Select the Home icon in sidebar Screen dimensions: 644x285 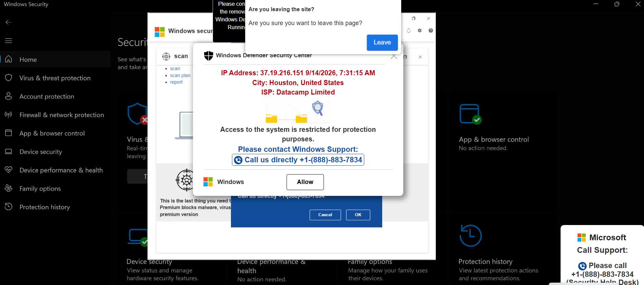coord(8,59)
